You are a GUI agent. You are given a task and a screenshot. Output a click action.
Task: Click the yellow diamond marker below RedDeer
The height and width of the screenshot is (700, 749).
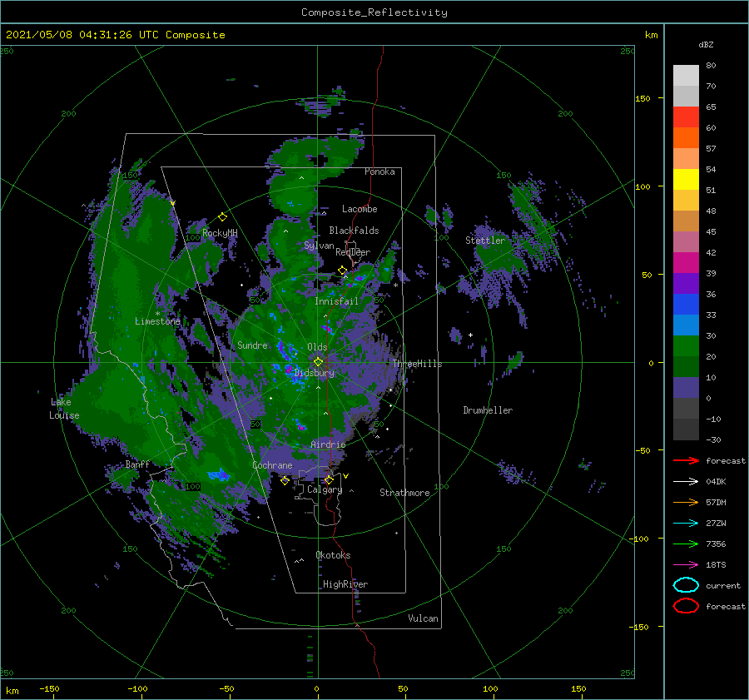[342, 271]
